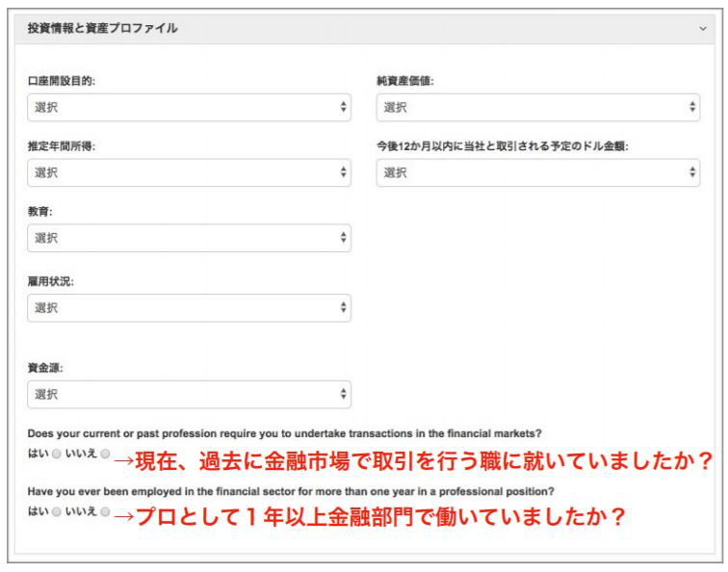Click the 推定年間所得 field label
This screenshot has width=728, height=572.
61,146
